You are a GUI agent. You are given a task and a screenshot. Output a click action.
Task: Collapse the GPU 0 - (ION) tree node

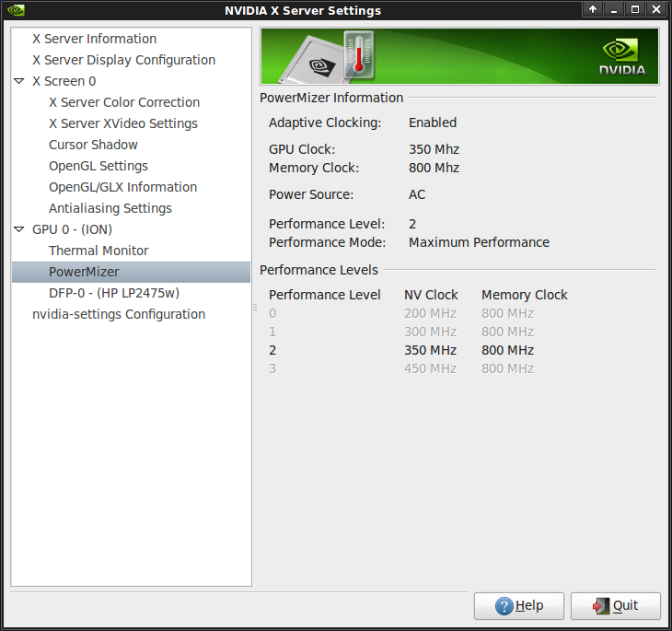(x=18, y=229)
